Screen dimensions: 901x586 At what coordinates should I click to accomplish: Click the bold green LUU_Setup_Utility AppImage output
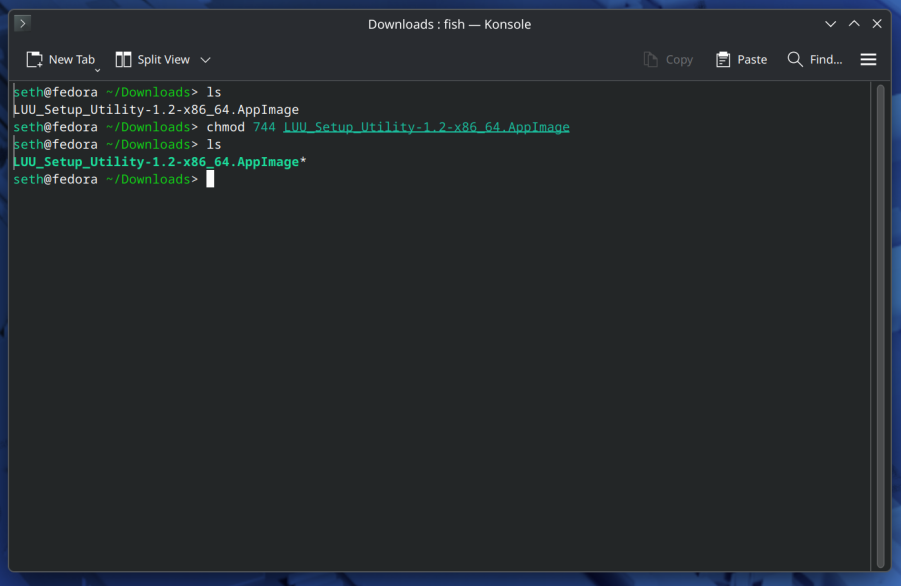click(x=156, y=162)
